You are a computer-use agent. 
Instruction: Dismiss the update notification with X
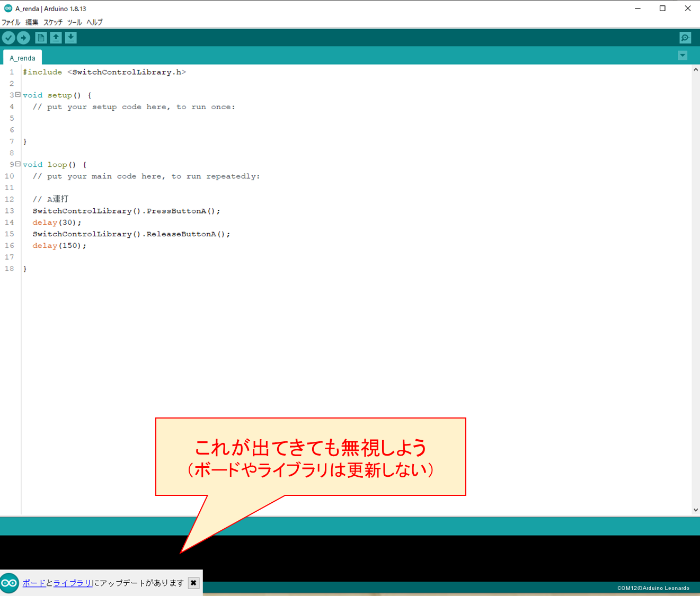click(193, 583)
